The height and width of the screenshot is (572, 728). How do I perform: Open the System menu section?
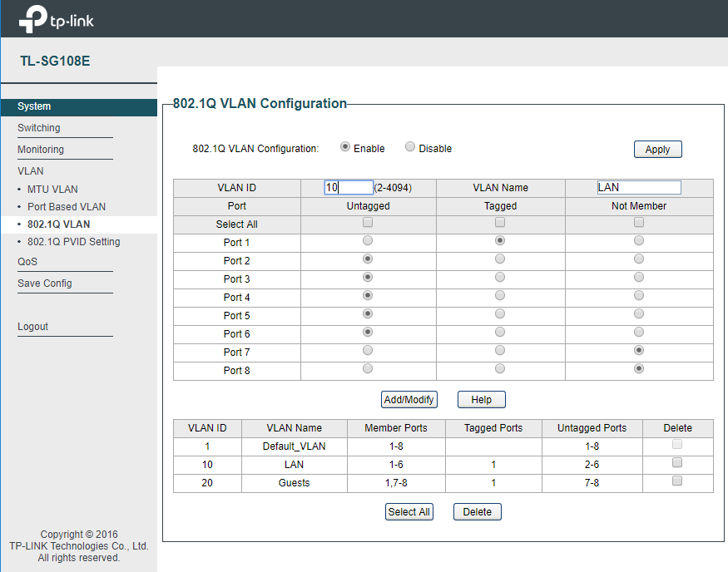[79, 106]
